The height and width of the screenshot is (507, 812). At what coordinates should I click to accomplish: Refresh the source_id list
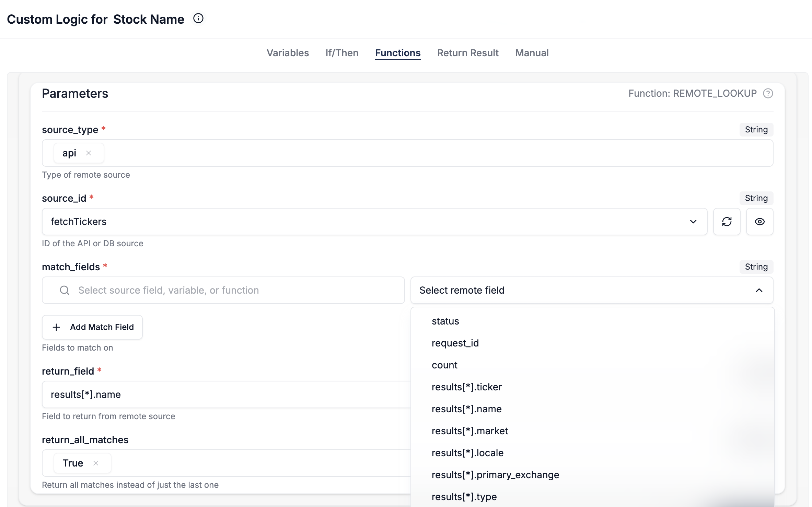click(x=727, y=222)
